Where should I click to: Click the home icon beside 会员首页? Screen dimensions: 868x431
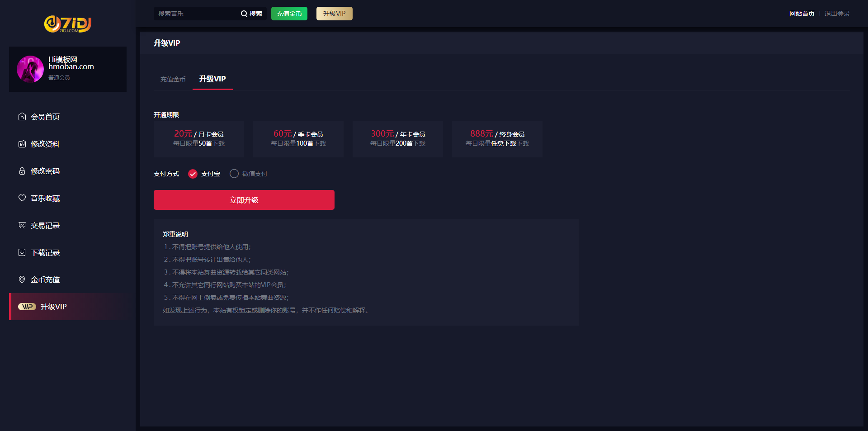pos(22,117)
